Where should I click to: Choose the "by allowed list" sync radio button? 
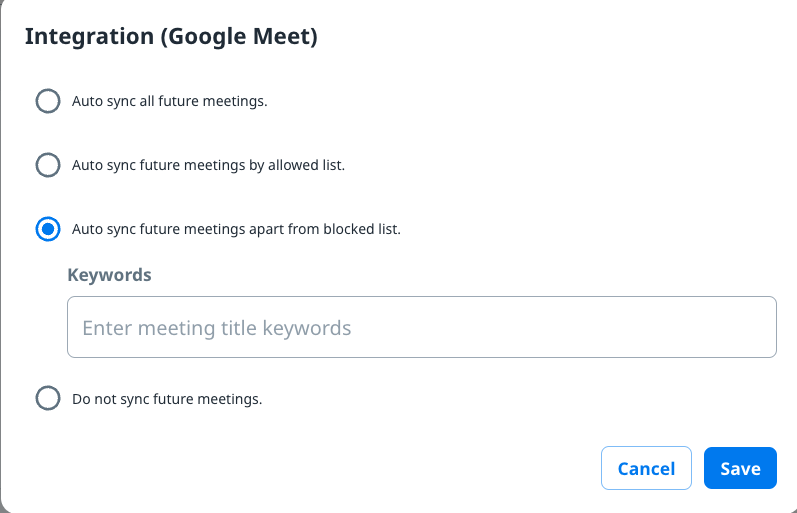(48, 165)
